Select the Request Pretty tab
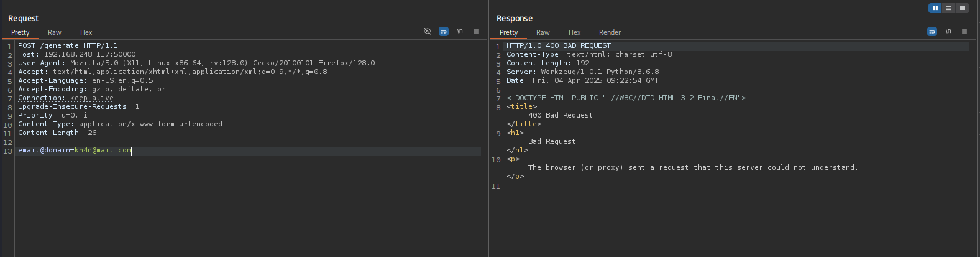The height and width of the screenshot is (257, 980). (x=21, y=32)
